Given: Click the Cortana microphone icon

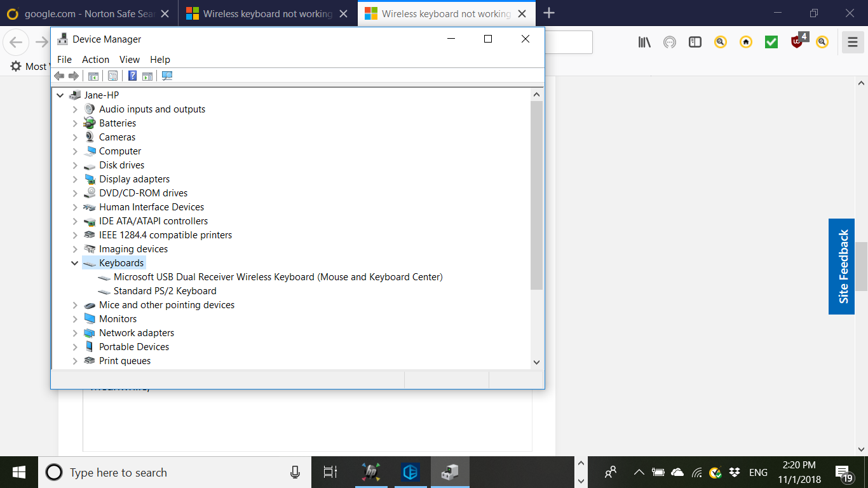Looking at the screenshot, I should (295, 472).
